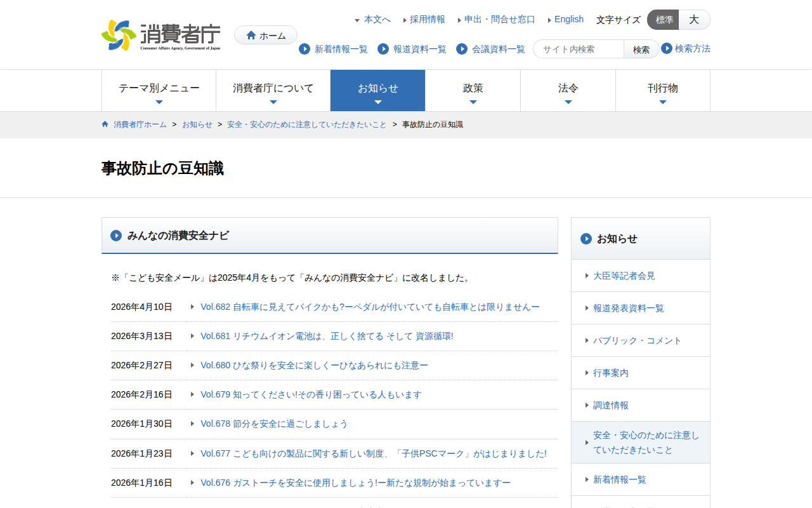Open article Vol.676 ガストーチ
The width and height of the screenshot is (812, 508).
coord(355,483)
